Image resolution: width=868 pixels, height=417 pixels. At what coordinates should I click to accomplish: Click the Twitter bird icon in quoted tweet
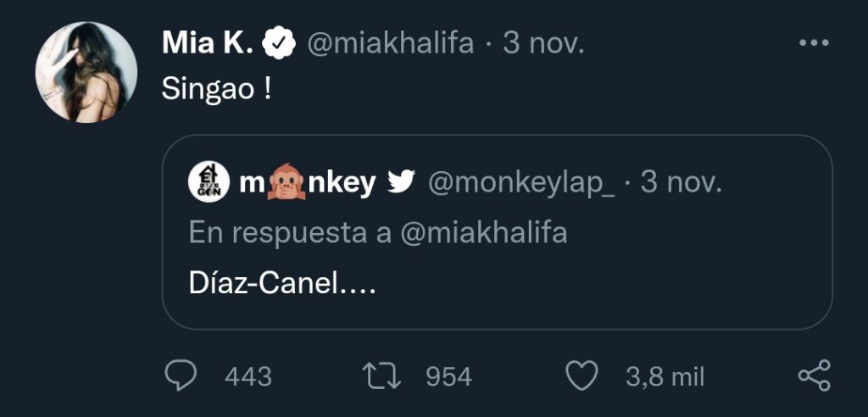point(400,183)
